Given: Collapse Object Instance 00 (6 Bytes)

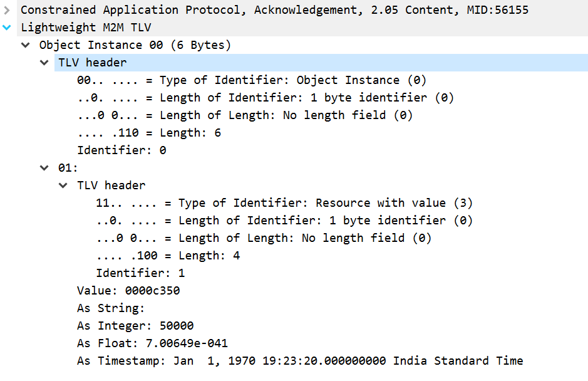Looking at the screenshot, I should tap(25, 44).
